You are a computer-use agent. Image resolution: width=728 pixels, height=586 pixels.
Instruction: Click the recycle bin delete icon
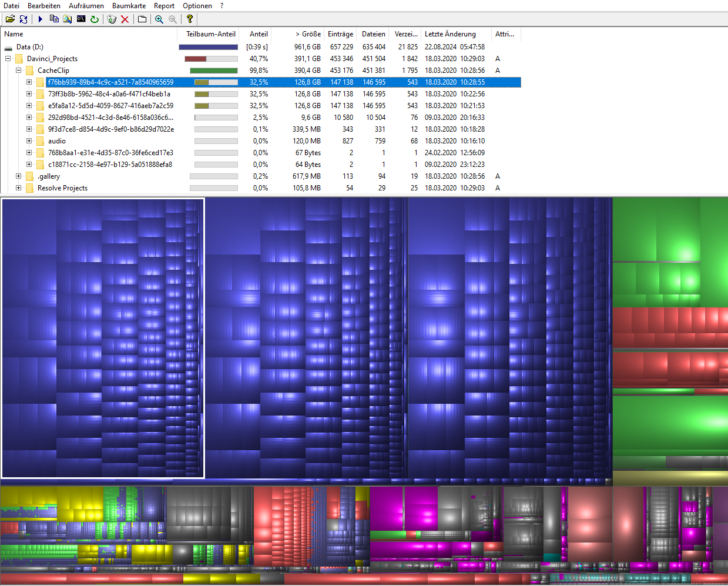[x=112, y=19]
